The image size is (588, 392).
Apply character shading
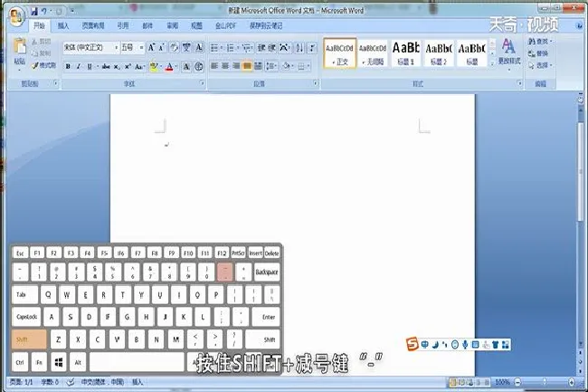[186, 67]
